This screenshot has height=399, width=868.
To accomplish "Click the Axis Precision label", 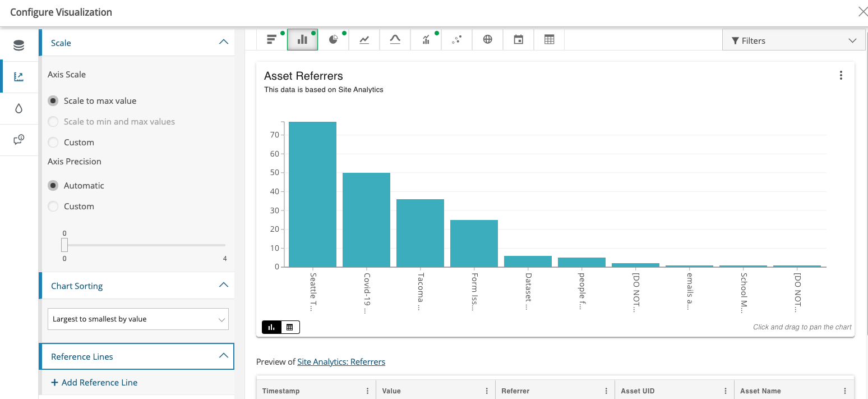I will tap(75, 162).
